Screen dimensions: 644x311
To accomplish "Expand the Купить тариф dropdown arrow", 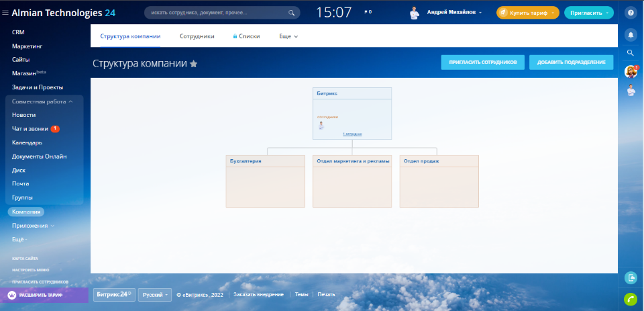I will coord(553,13).
